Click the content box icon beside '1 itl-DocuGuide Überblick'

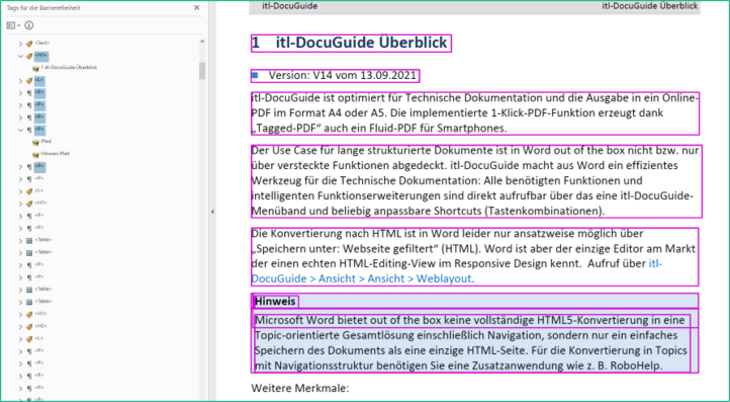tap(35, 68)
